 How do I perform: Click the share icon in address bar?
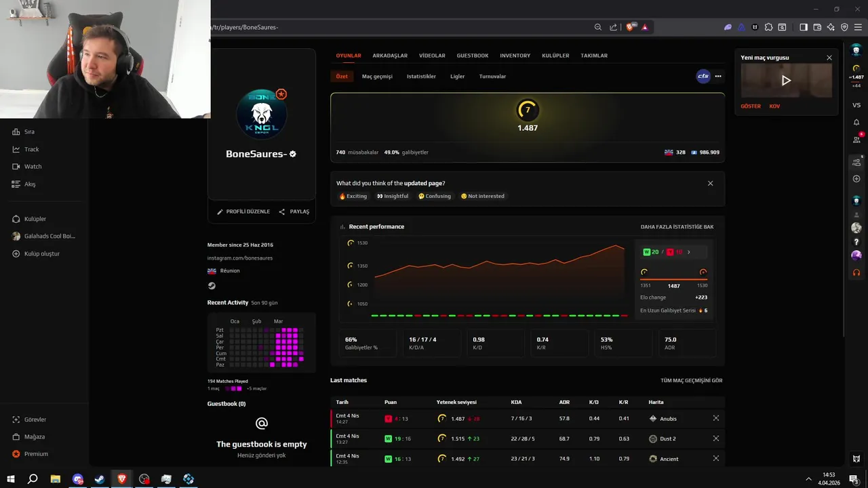click(613, 27)
